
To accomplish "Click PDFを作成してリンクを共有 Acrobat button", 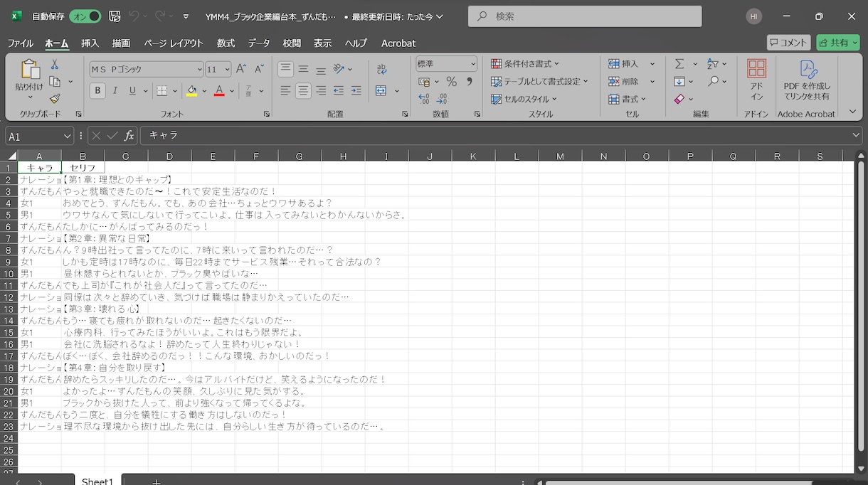I will pyautogui.click(x=807, y=80).
